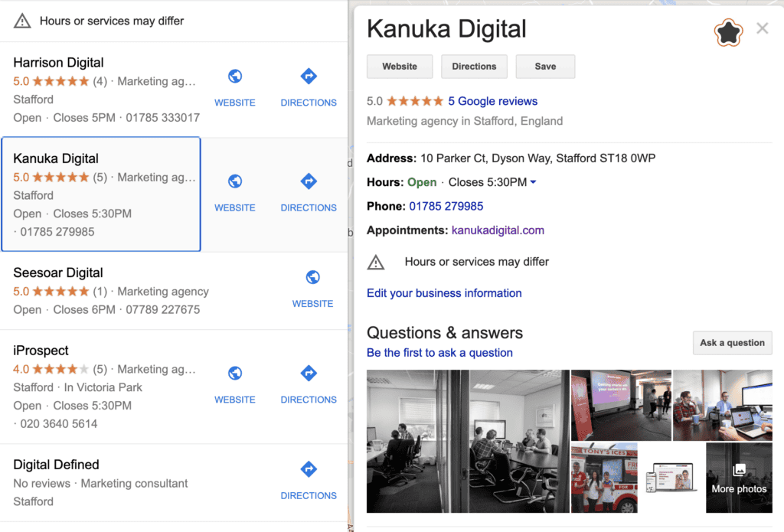Save Kanuka Digital with Save button
784x532 pixels.
[545, 67]
